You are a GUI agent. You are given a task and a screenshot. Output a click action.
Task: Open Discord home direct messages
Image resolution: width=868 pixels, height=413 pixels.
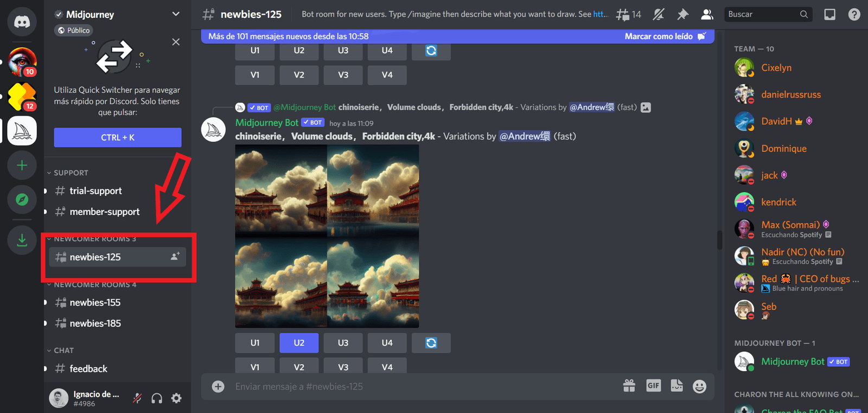click(22, 22)
